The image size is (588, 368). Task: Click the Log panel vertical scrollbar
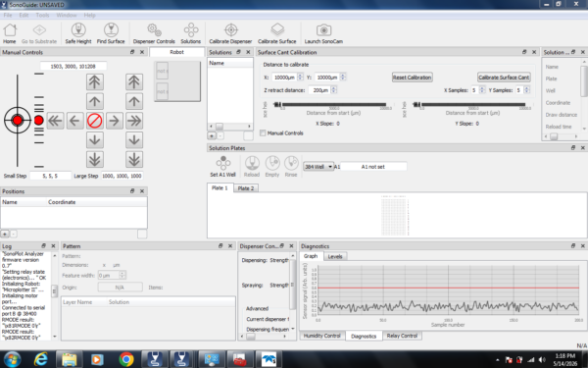point(54,295)
